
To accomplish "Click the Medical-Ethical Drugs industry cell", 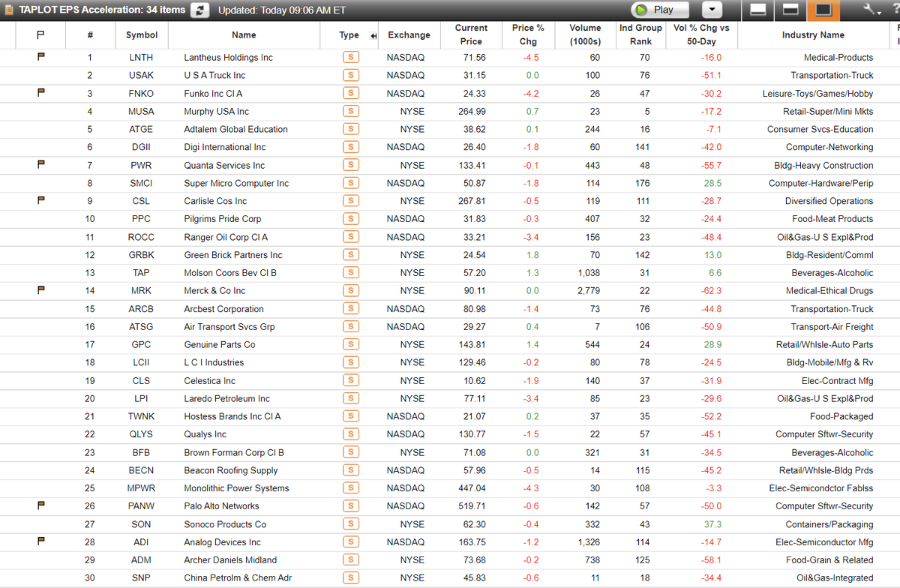I will coord(829,290).
